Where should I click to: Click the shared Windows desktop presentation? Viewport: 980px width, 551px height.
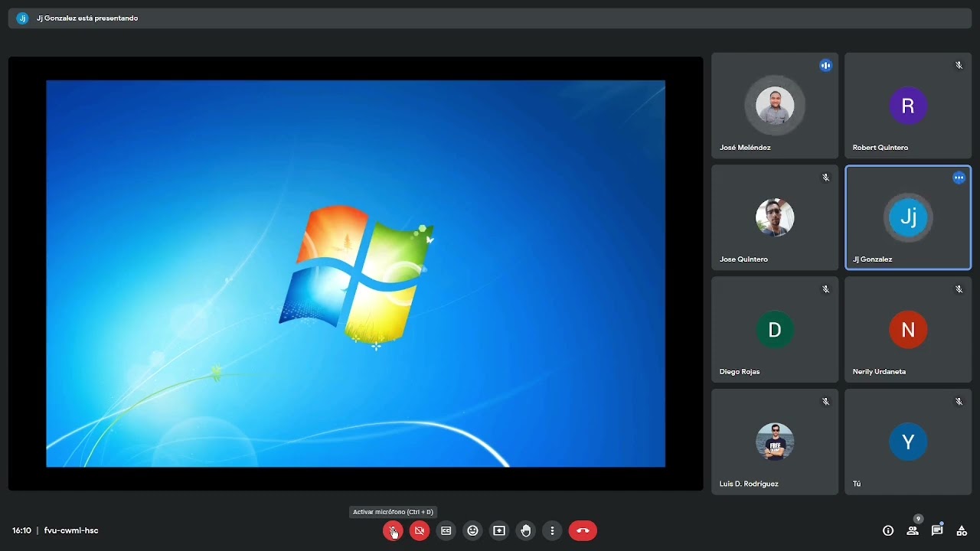coord(355,273)
